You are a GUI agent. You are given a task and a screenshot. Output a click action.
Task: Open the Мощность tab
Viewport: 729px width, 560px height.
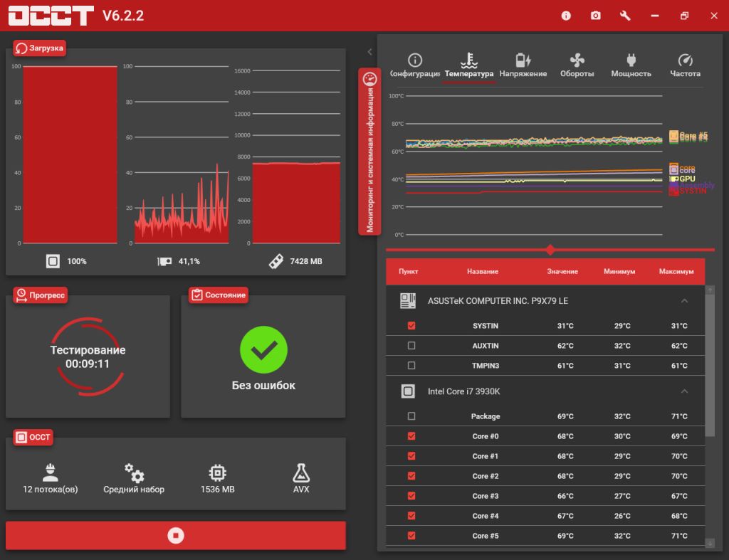pyautogui.click(x=631, y=65)
